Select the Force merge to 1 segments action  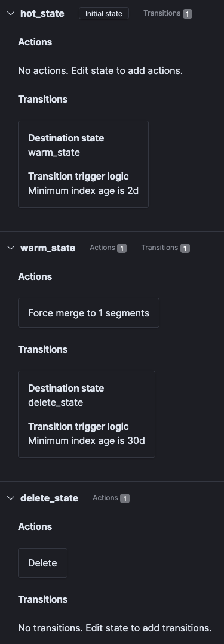click(x=88, y=313)
